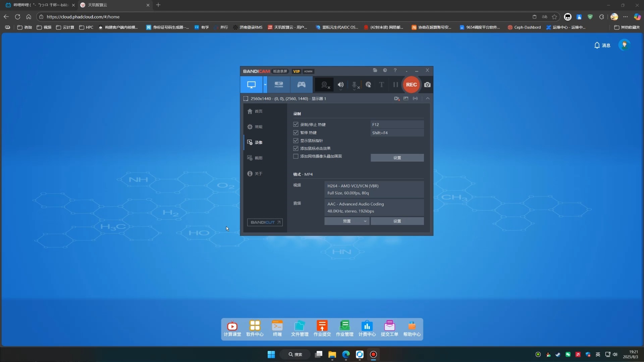Open 消息 notifications bell
This screenshot has height=362, width=644.
[602, 45]
